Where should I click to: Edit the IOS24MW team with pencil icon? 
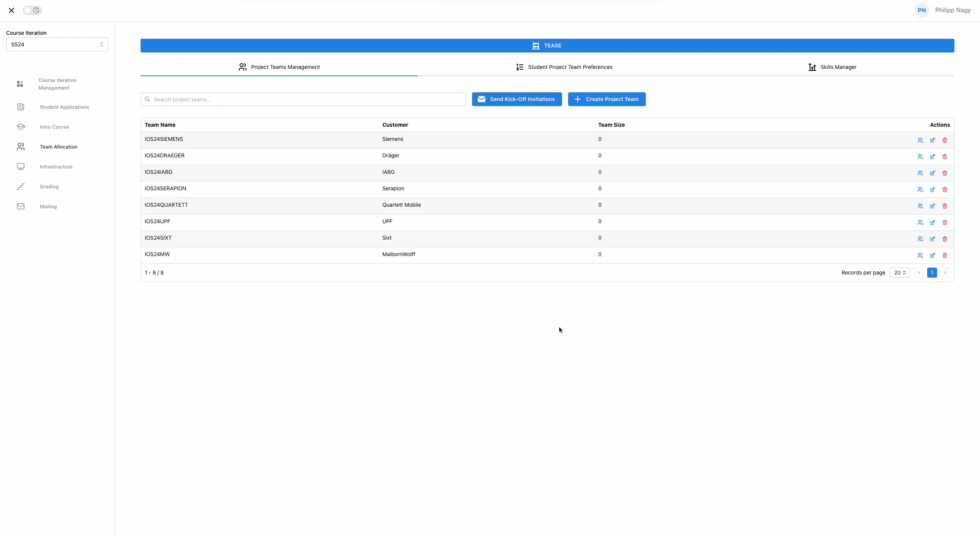pyautogui.click(x=933, y=255)
